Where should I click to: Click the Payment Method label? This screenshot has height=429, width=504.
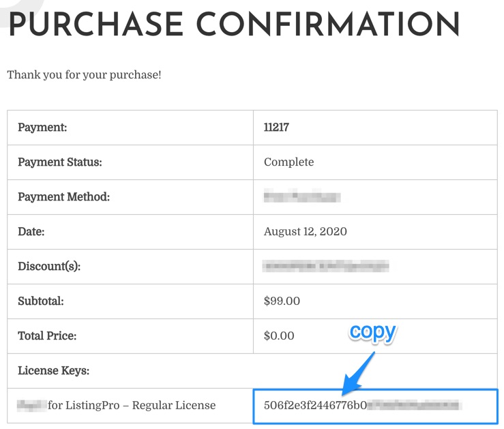click(63, 196)
